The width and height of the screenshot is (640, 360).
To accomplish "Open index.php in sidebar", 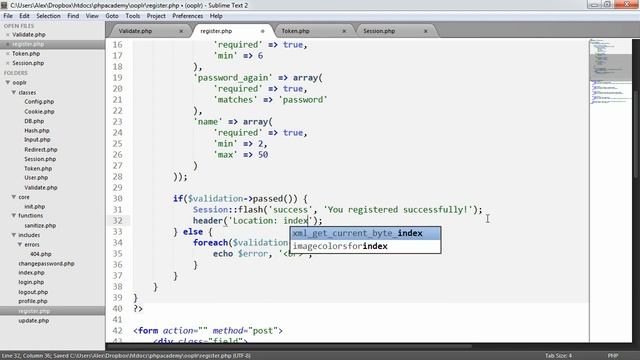I will pos(31,273).
